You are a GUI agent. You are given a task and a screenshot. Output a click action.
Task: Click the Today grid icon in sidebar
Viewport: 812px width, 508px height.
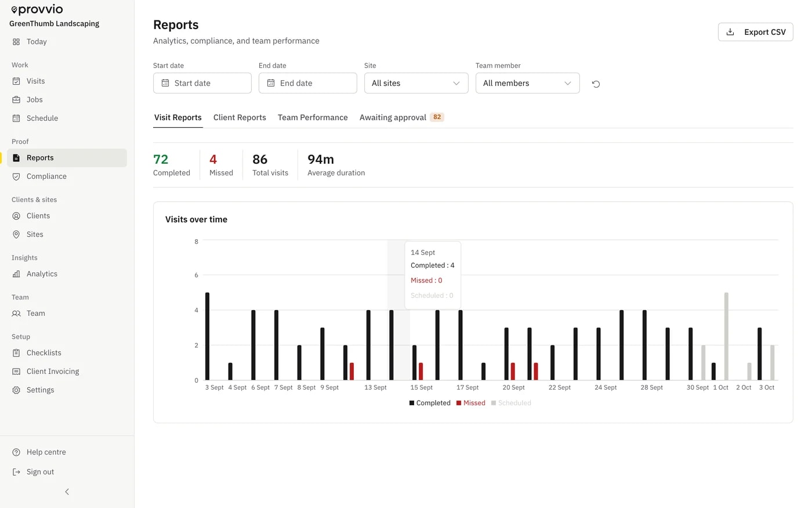point(16,42)
